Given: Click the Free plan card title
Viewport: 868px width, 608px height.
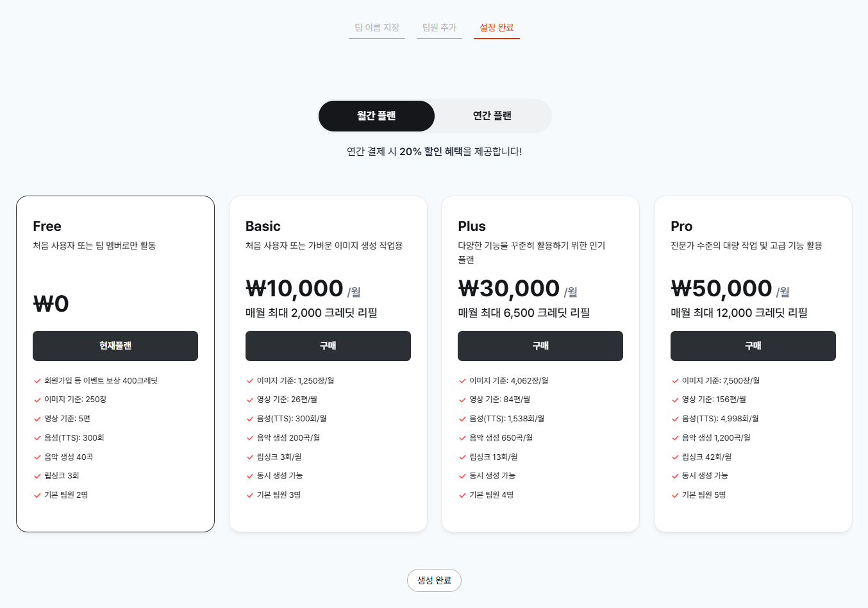Looking at the screenshot, I should click(x=47, y=226).
